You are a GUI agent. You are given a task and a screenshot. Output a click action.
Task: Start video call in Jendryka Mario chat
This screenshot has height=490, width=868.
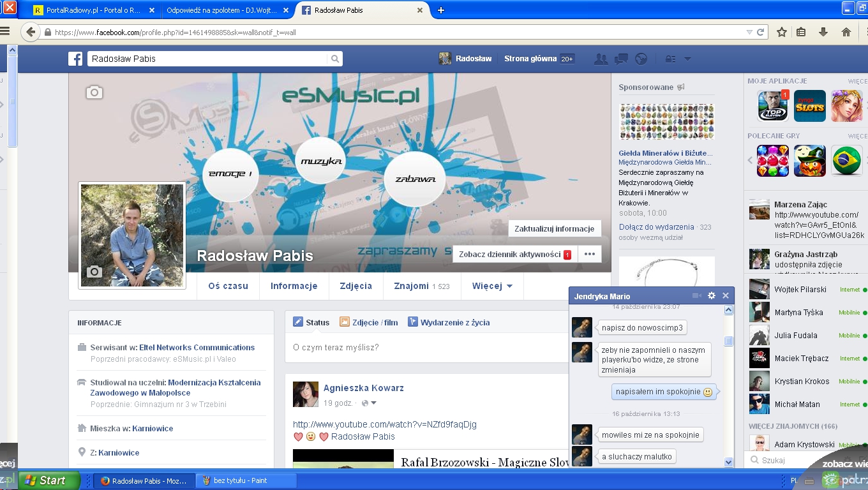(696, 296)
